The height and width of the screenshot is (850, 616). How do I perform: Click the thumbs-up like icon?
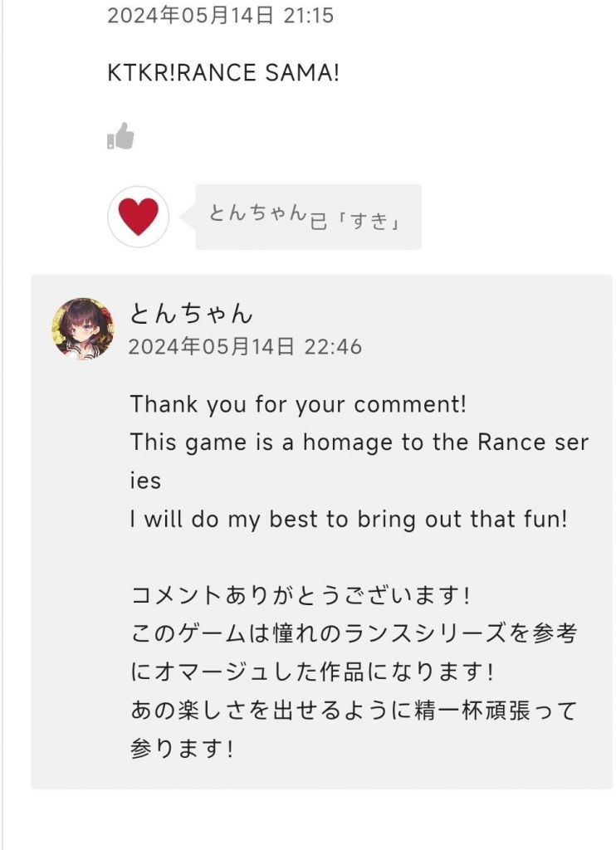pos(120,136)
